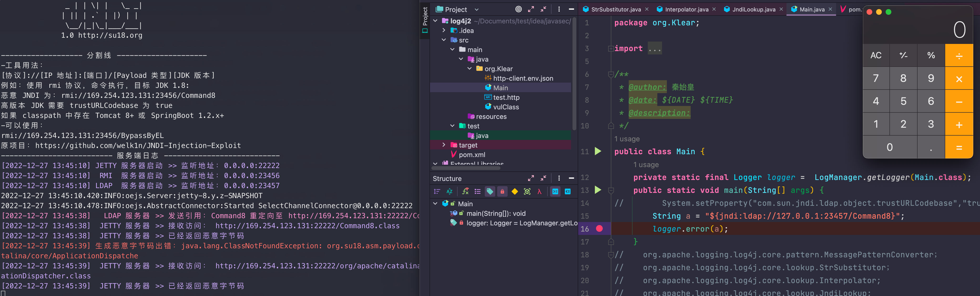Switch to Interpolator.java tab

point(687,10)
